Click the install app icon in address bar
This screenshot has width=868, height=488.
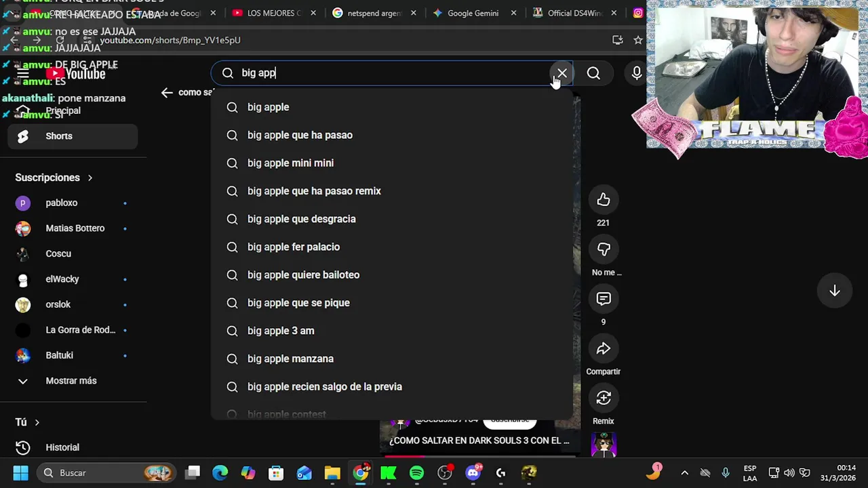[x=617, y=41]
